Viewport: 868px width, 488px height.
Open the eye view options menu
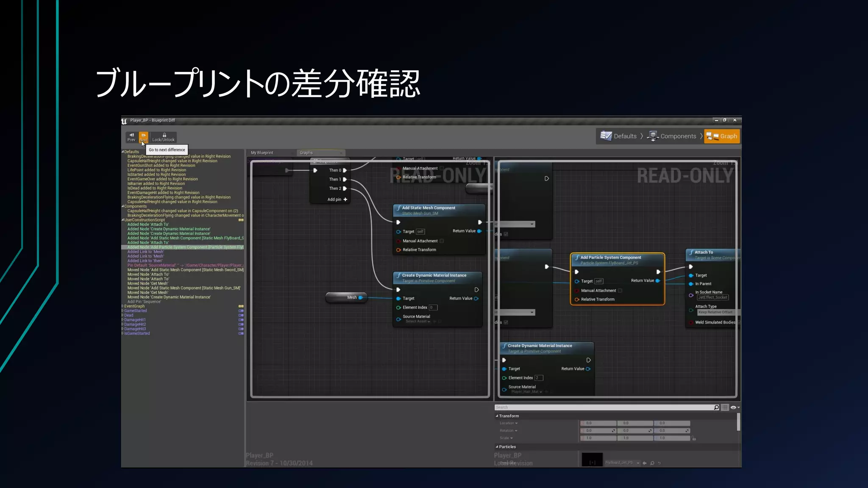tap(734, 408)
